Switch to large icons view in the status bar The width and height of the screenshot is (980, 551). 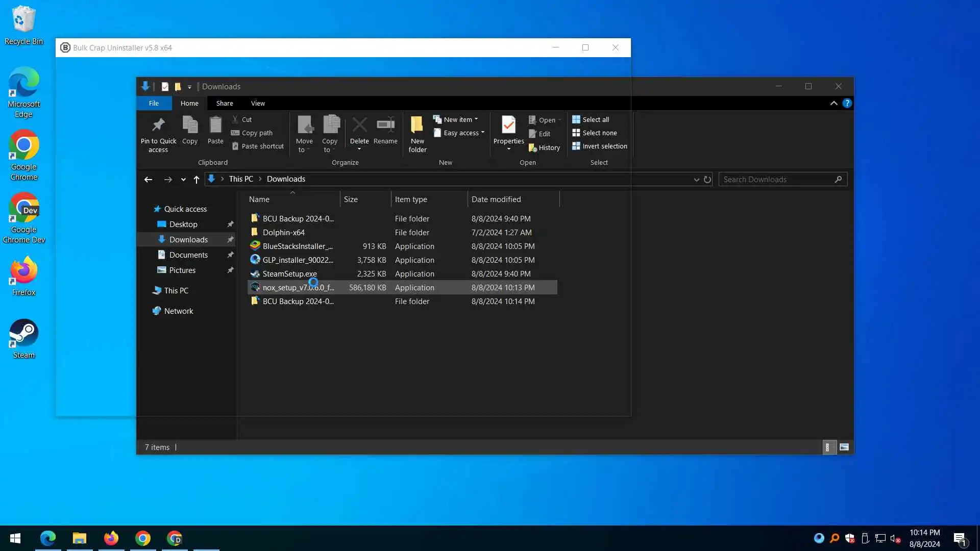click(x=844, y=447)
